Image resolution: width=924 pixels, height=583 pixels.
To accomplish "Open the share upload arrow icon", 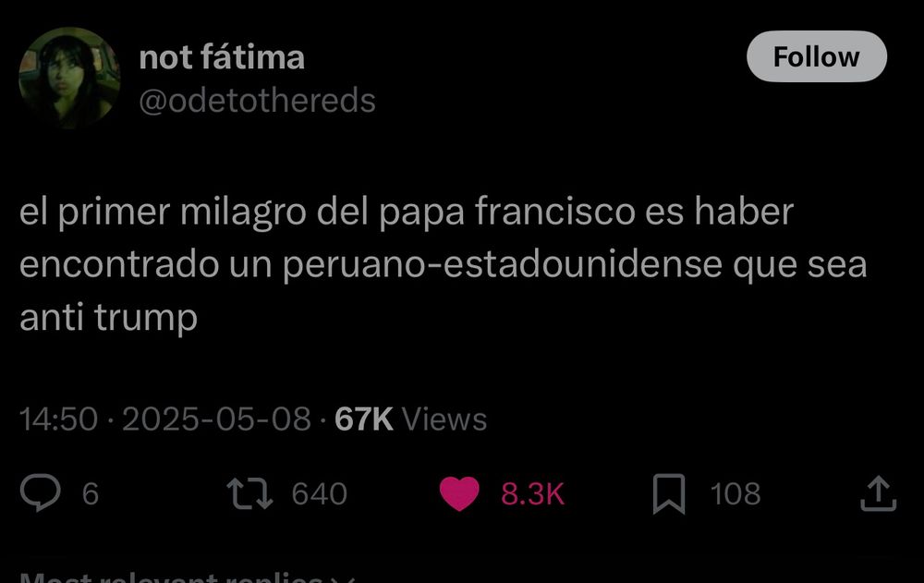I will [x=878, y=493].
